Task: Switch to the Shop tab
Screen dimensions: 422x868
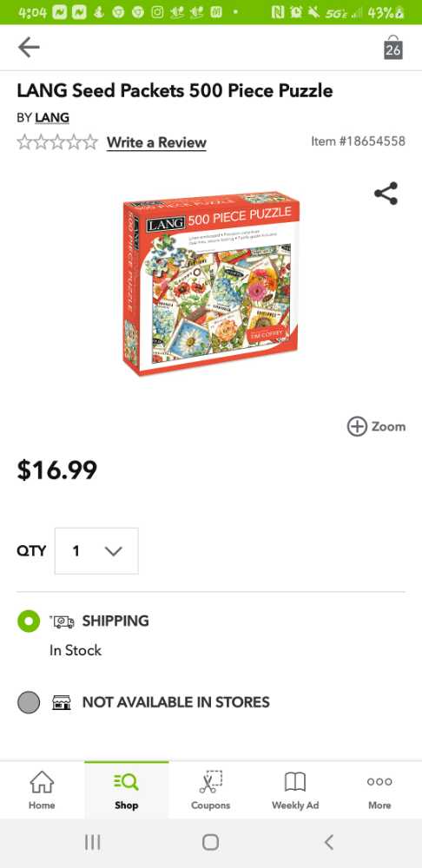Action: (126, 791)
